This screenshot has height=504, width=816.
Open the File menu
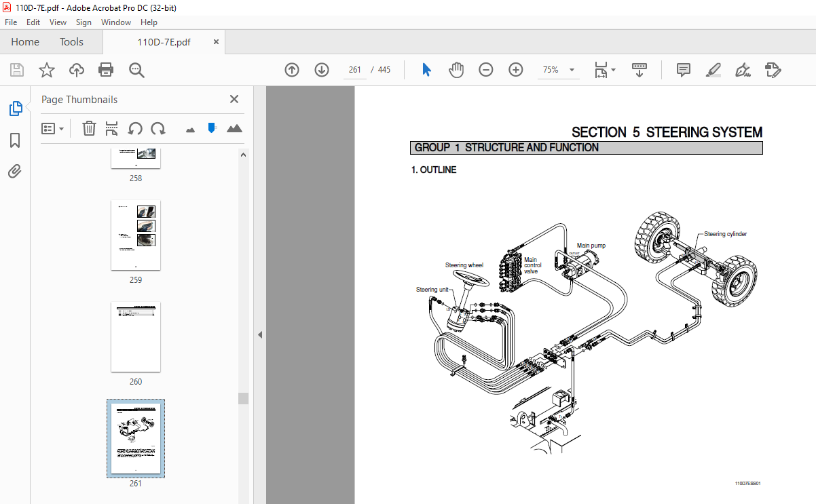tap(11, 22)
